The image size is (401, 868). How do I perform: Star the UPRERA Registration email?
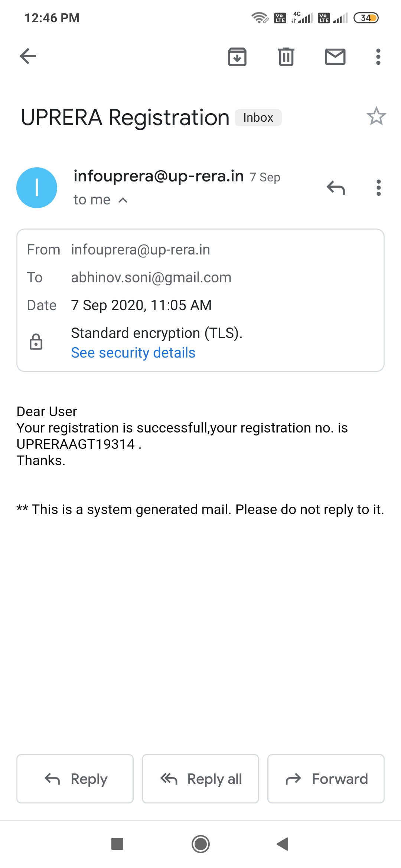[376, 116]
